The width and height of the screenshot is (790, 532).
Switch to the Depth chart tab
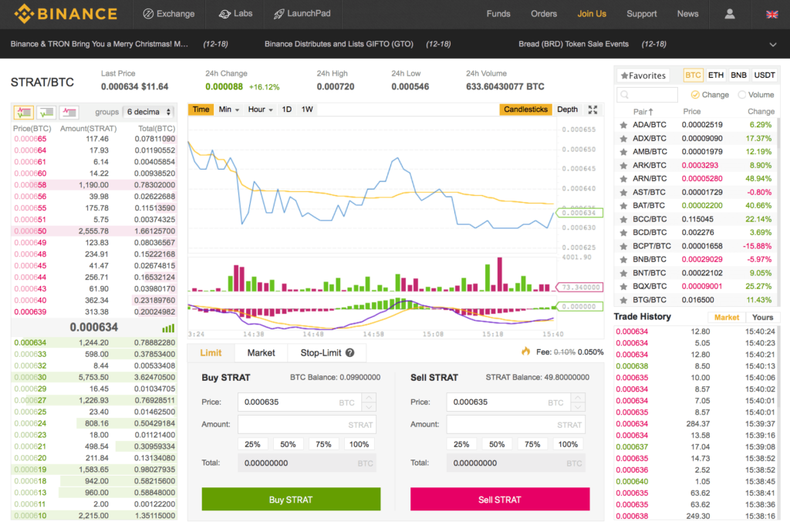point(567,109)
